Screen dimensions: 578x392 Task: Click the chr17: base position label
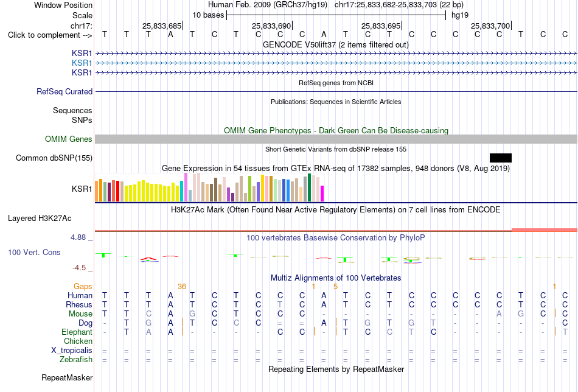pos(82,26)
